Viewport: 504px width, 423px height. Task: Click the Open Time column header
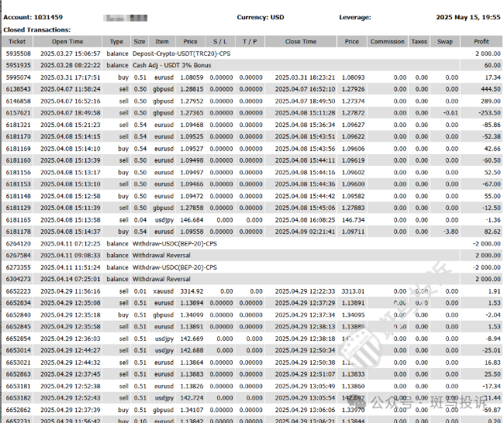coord(67,42)
